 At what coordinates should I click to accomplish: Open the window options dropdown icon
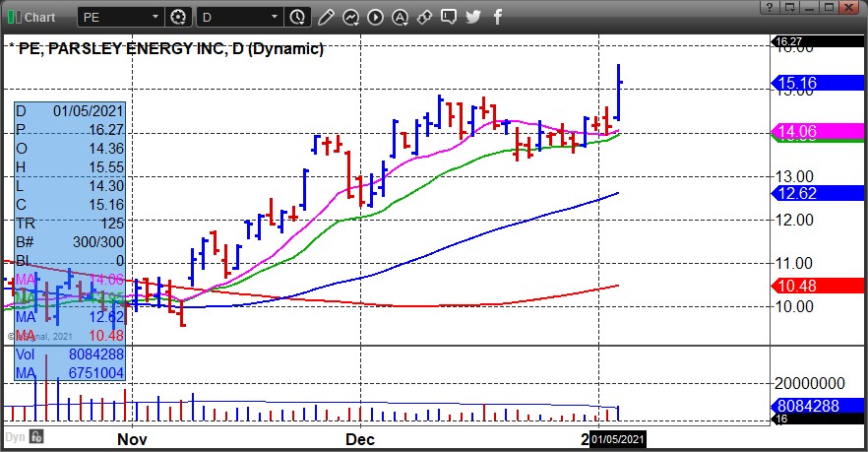click(789, 7)
